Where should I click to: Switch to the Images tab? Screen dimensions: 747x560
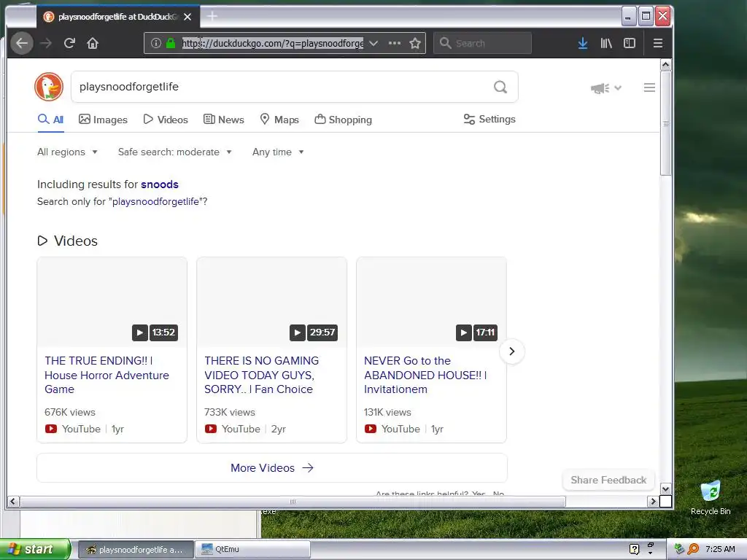pos(103,120)
